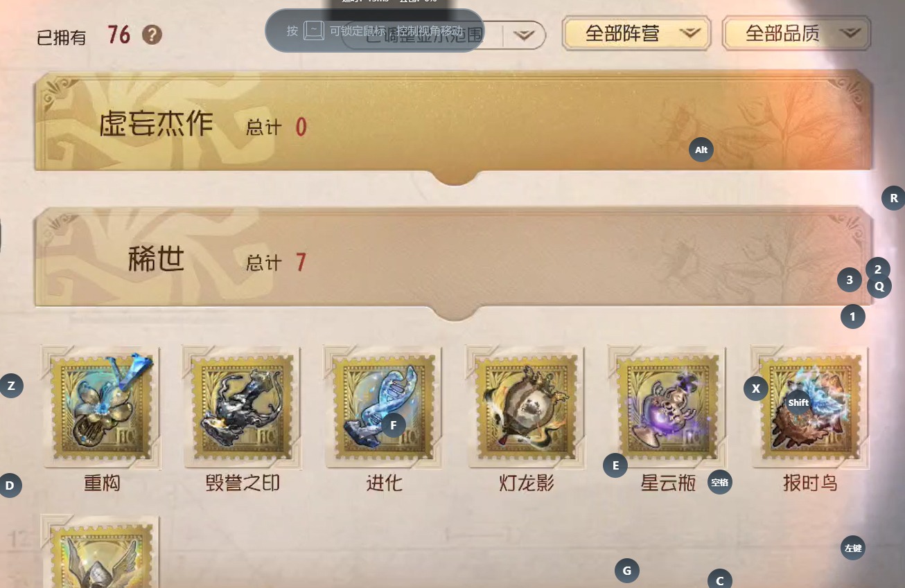This screenshot has height=588, width=905.
Task: Select the 星云瓶 stamp item
Action: pos(667,409)
